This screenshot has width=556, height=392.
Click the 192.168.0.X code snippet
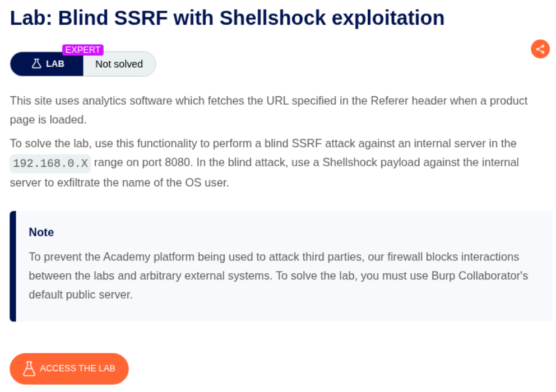click(50, 163)
